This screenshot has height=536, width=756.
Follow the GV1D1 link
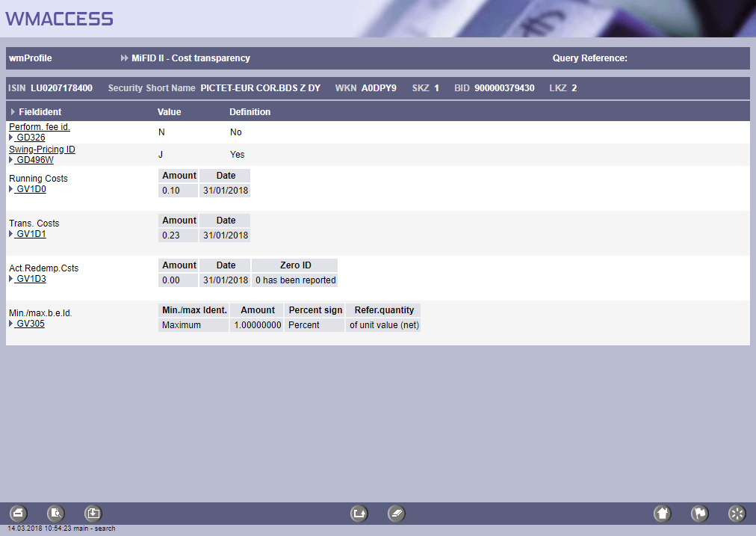tap(31, 234)
